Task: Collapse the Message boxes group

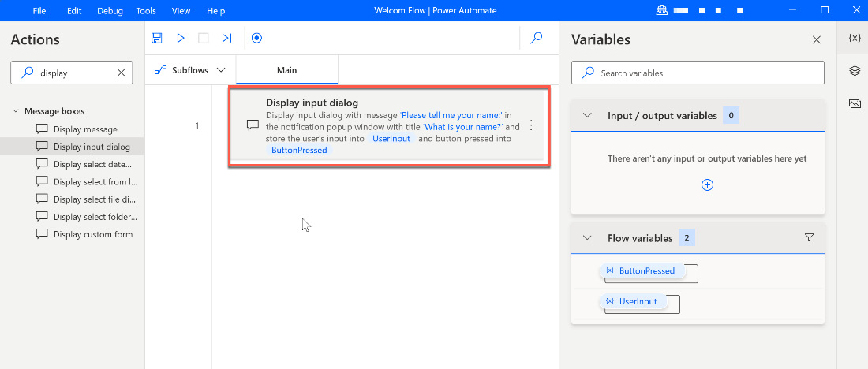Action: (x=16, y=111)
